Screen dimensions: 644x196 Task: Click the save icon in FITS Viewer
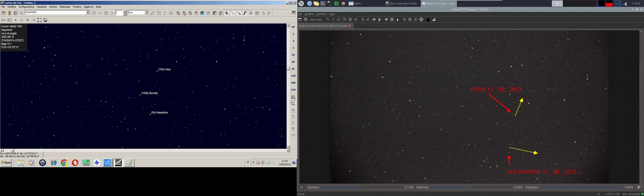click(x=305, y=20)
